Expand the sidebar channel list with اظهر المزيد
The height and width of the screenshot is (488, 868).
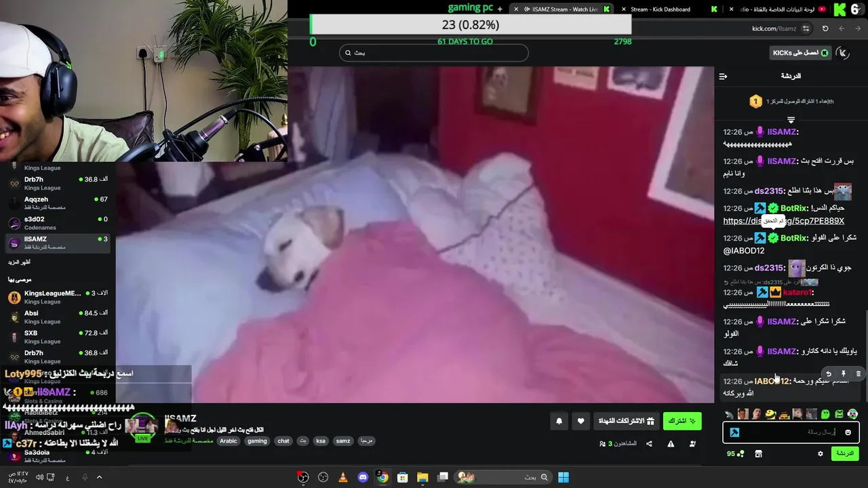[19, 262]
